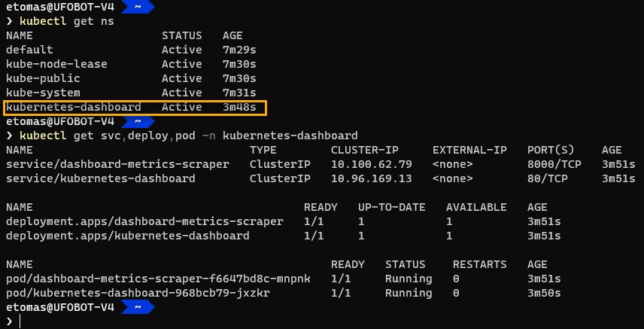Click the default namespace entry
Image resolution: width=644 pixels, height=329 pixels.
[x=29, y=50]
